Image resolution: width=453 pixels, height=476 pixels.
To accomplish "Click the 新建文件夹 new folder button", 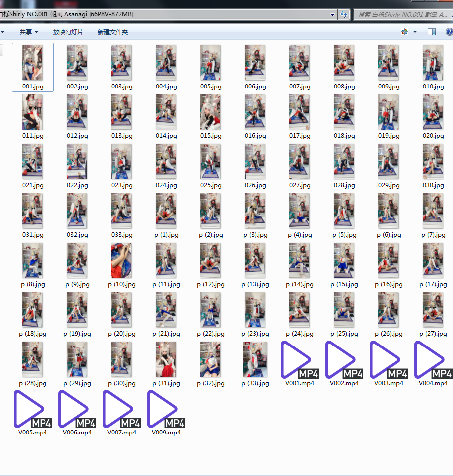I will click(x=113, y=32).
